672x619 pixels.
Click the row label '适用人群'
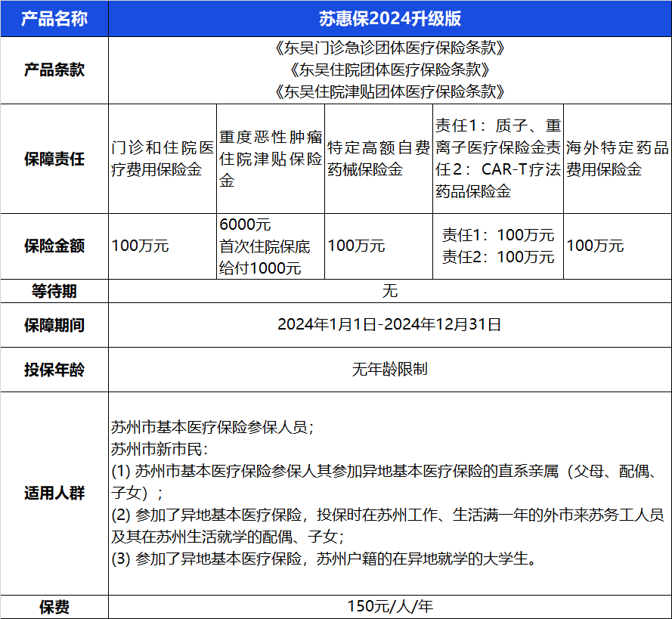pyautogui.click(x=54, y=493)
